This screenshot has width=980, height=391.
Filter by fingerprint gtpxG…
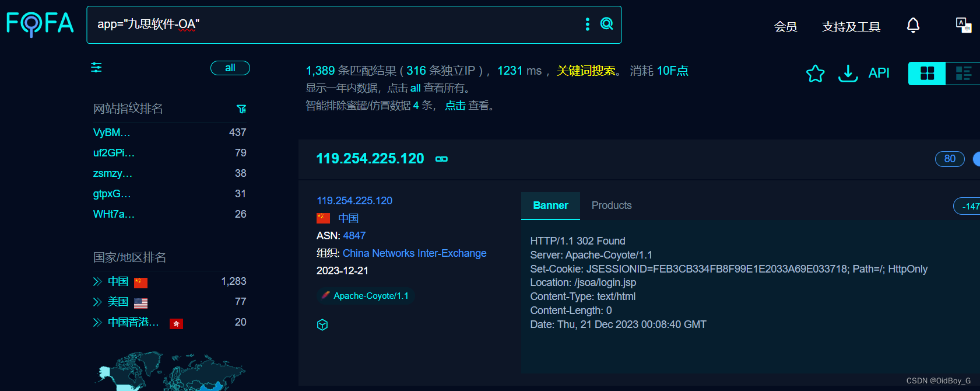(x=112, y=194)
